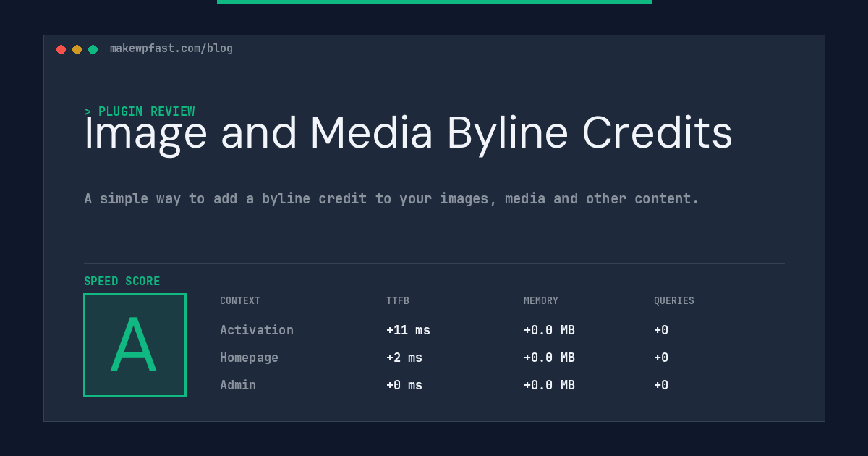Click the +0 ms TTFB value

click(x=404, y=385)
